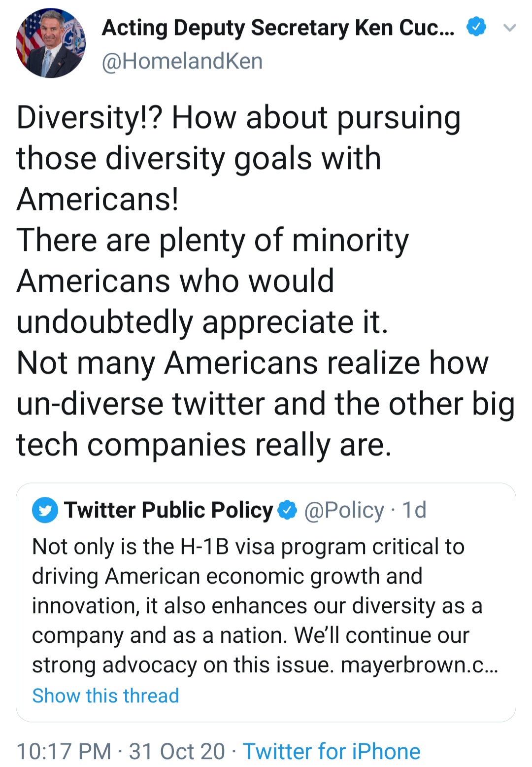Screen dimensions: 532x767
Task: Tap the Twitter bird avatar in quoted tweet
Action: 45,510
